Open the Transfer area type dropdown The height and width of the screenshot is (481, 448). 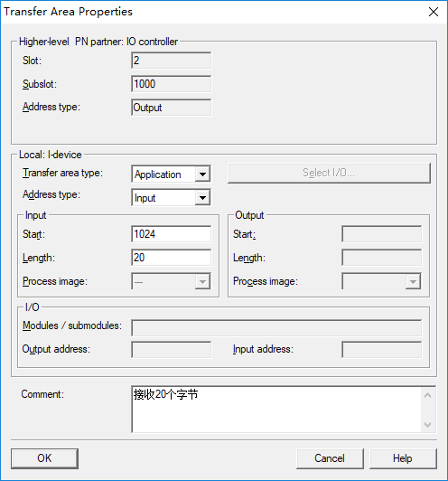tap(171, 174)
